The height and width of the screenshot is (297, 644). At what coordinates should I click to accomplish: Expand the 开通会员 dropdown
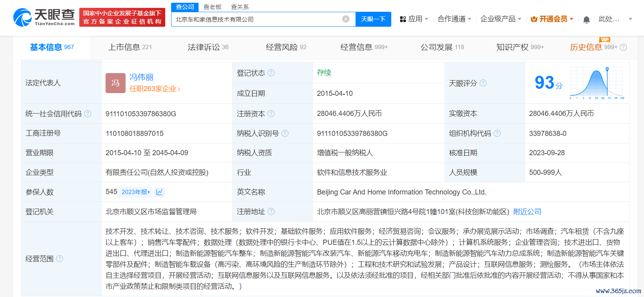[571, 19]
